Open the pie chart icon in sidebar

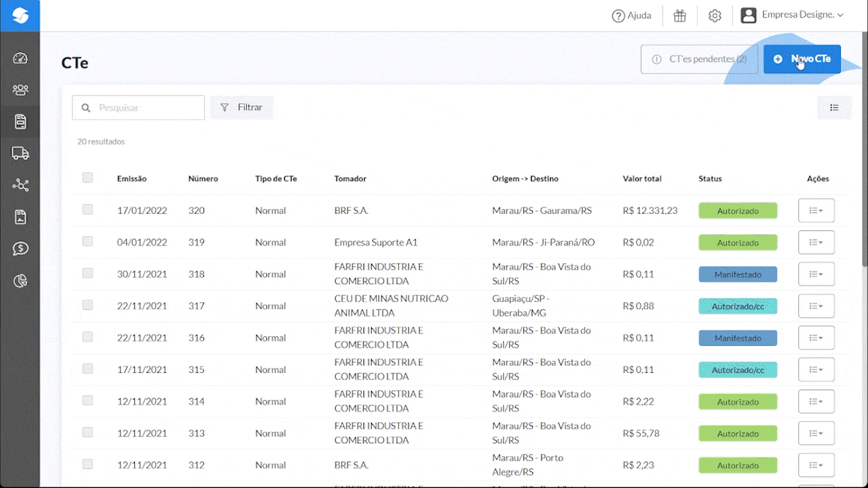[20, 281]
